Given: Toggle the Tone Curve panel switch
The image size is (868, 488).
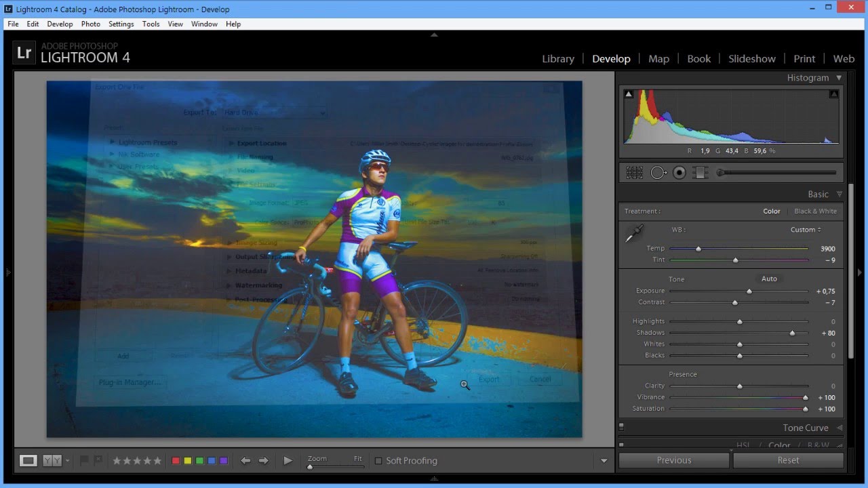Looking at the screenshot, I should point(621,428).
